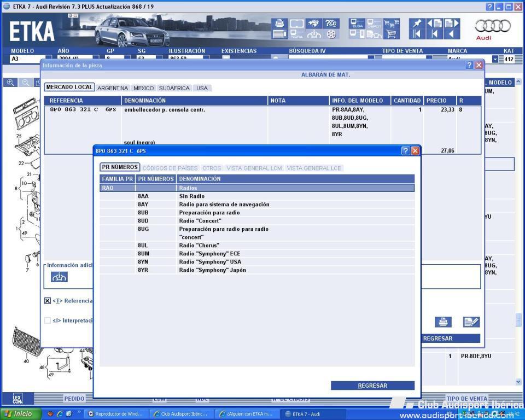This screenshot has height=420, width=525.
Task: Toggle the <T> Referencia checkbox
Action: 48,301
